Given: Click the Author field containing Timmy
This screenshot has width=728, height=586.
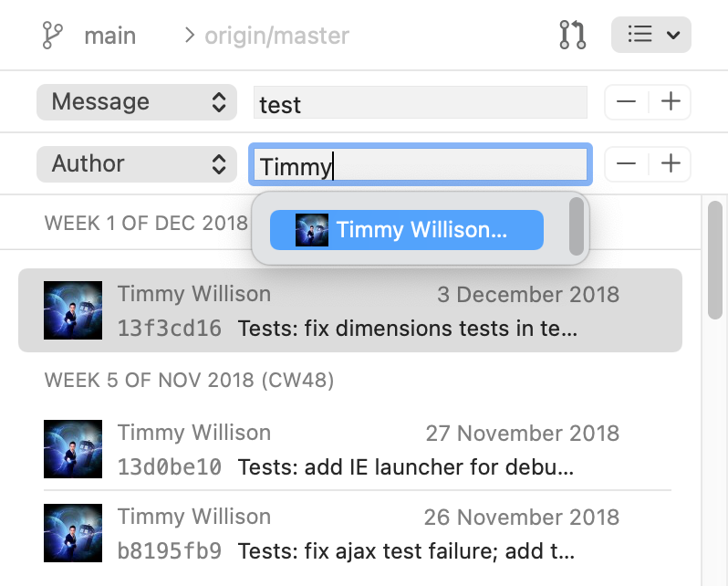Looking at the screenshot, I should (420, 166).
